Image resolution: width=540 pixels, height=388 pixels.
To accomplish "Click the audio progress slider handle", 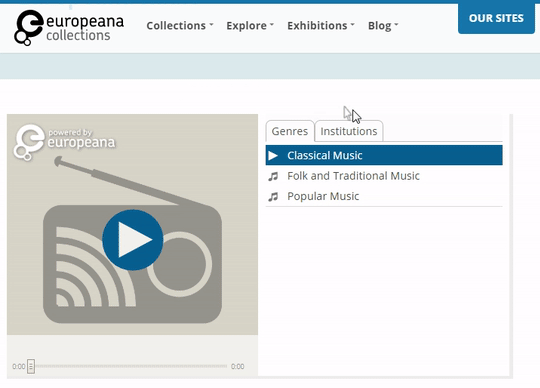I will click(31, 366).
